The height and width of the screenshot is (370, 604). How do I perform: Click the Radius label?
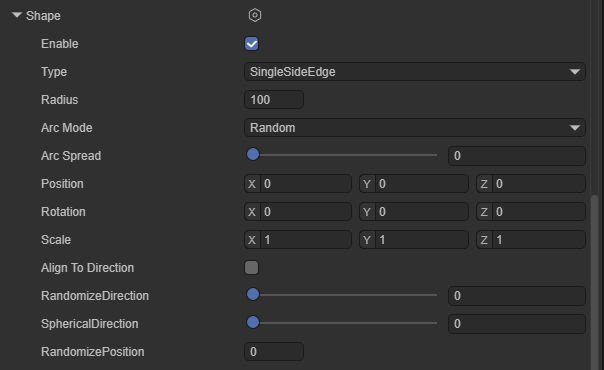click(59, 100)
